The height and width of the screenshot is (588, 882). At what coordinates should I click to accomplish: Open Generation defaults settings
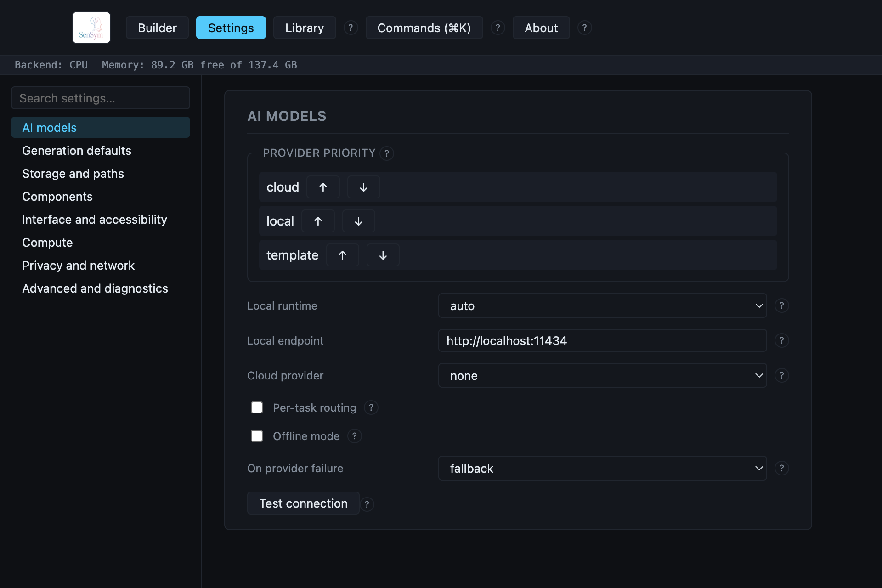(x=101, y=150)
